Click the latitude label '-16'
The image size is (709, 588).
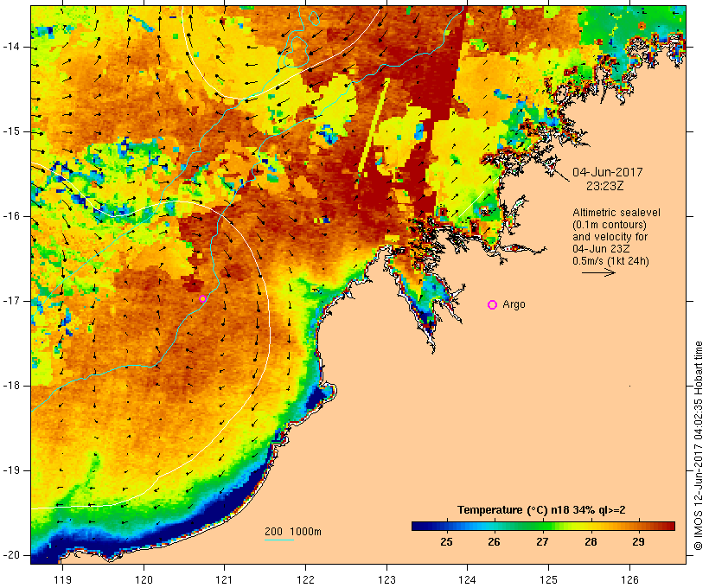coord(11,216)
